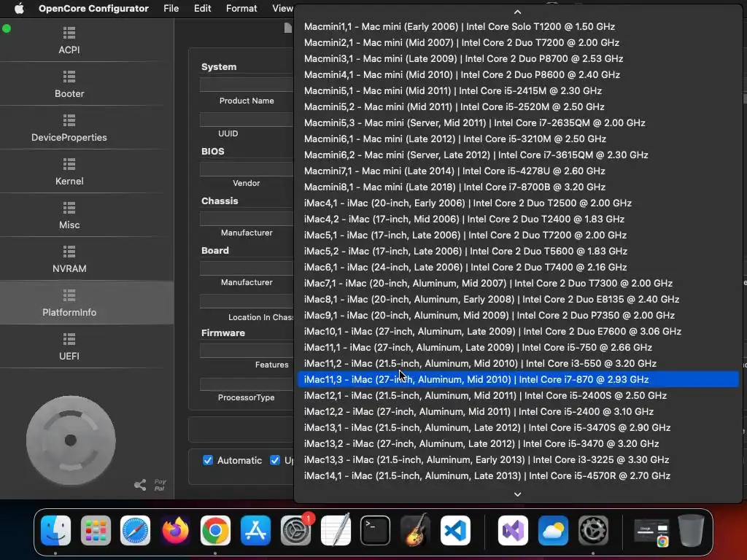Click the System field above Product Name
This screenshot has height=560, width=747.
(247, 85)
